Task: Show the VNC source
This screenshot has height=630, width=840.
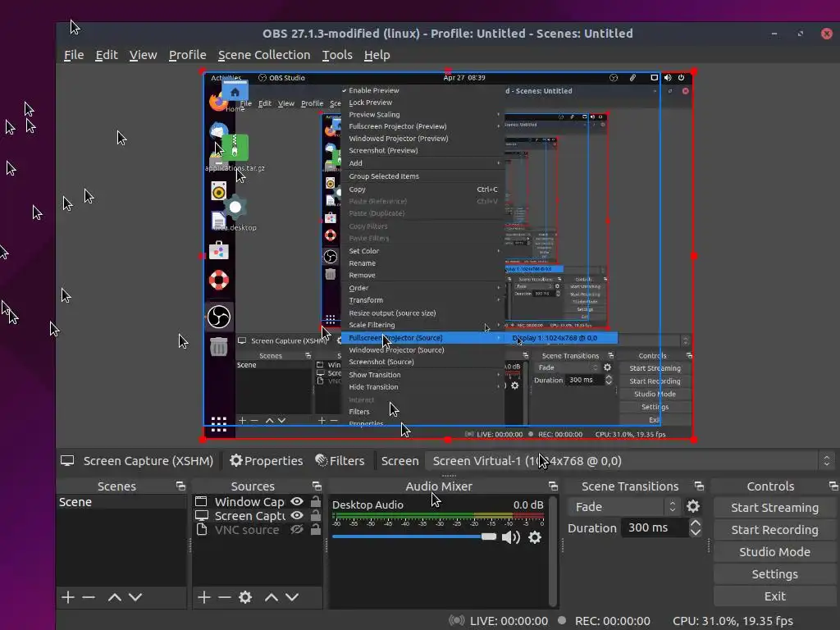Action: point(297,529)
